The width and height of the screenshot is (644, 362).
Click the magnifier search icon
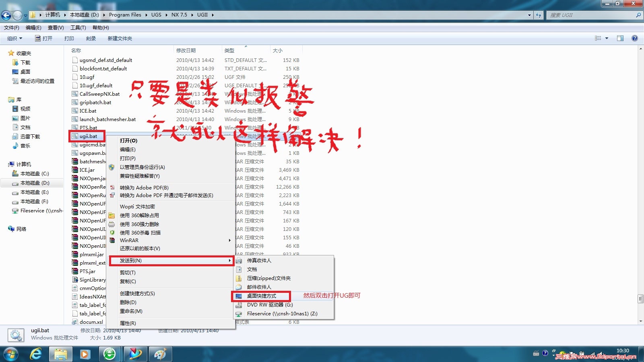(638, 15)
